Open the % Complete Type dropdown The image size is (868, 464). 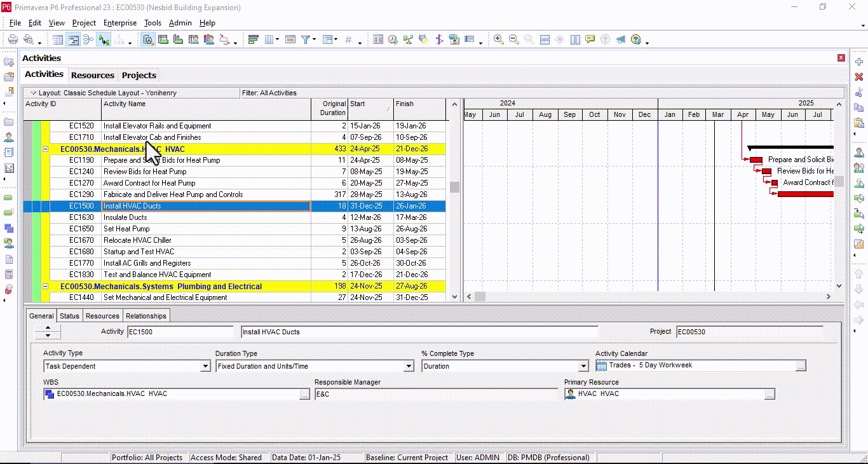(583, 366)
